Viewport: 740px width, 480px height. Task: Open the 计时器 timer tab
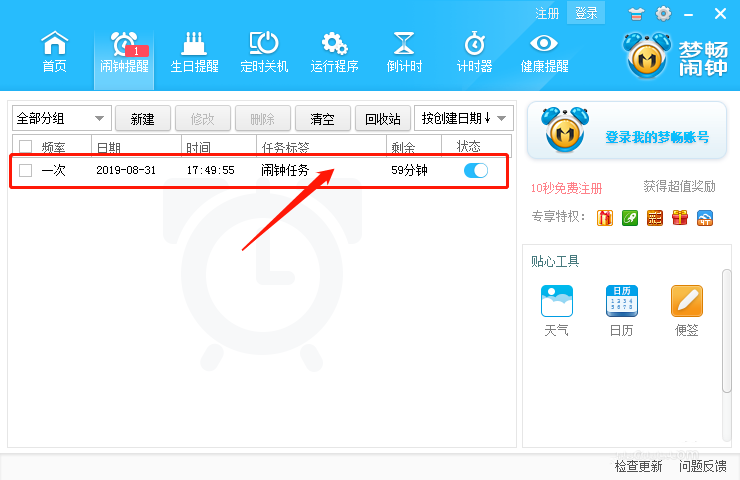[474, 52]
